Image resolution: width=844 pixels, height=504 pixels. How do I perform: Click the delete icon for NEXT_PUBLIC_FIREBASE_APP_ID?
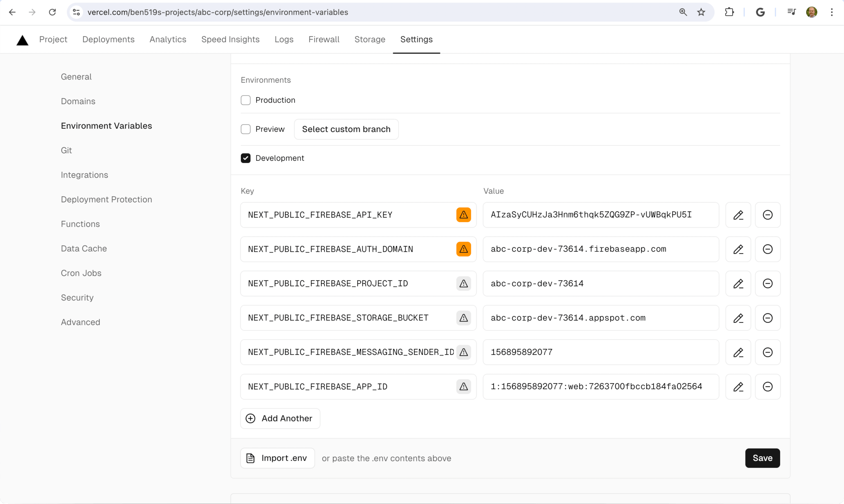point(767,386)
